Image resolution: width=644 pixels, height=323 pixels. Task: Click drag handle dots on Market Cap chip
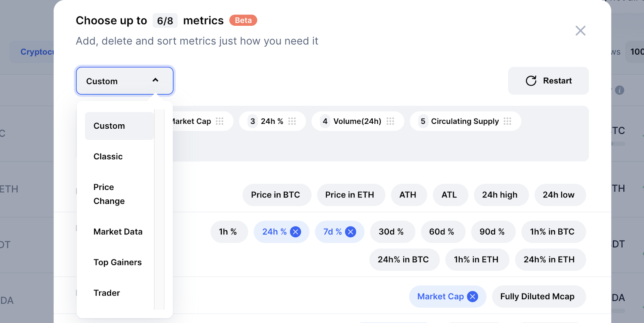(219, 121)
